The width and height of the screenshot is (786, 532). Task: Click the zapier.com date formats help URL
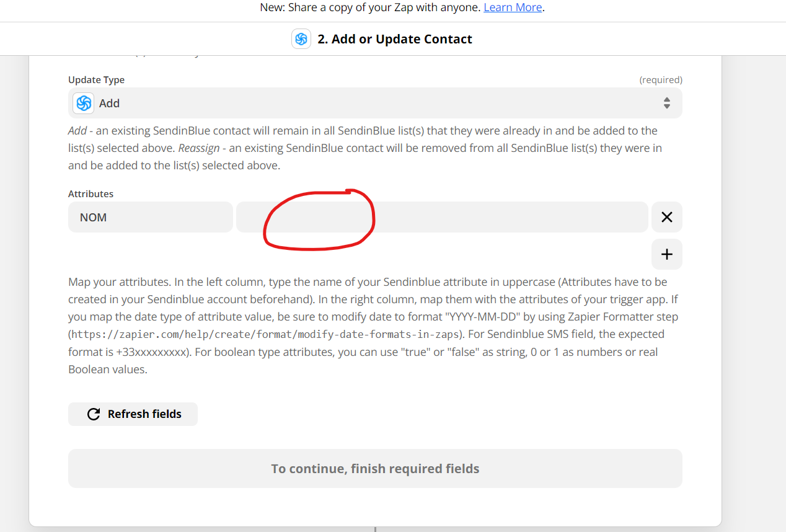coord(267,334)
